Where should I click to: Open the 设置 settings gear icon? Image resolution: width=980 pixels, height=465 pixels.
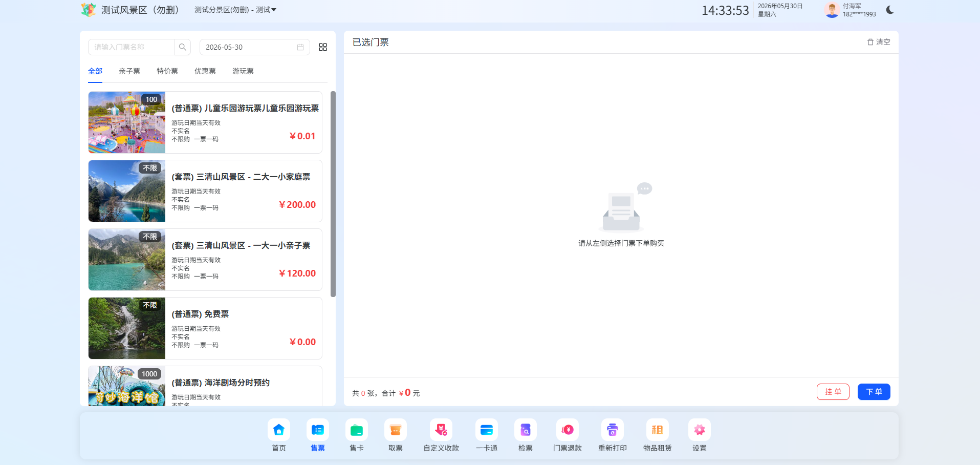tap(700, 430)
